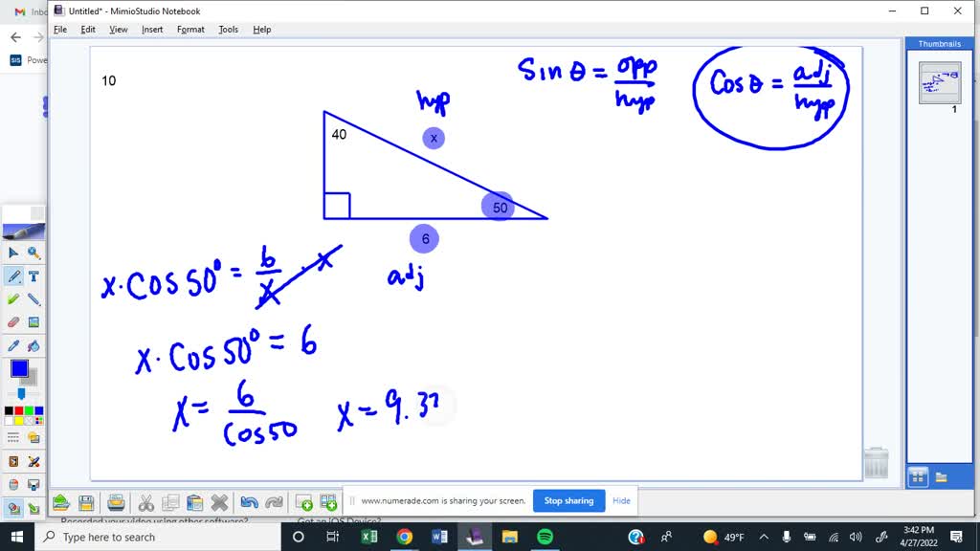Open the Save icon to save the notebook

point(84,503)
